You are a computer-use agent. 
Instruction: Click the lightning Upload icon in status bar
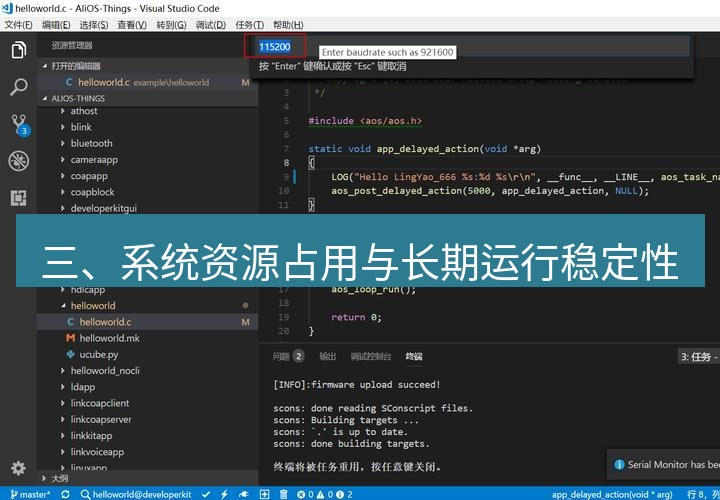click(224, 494)
